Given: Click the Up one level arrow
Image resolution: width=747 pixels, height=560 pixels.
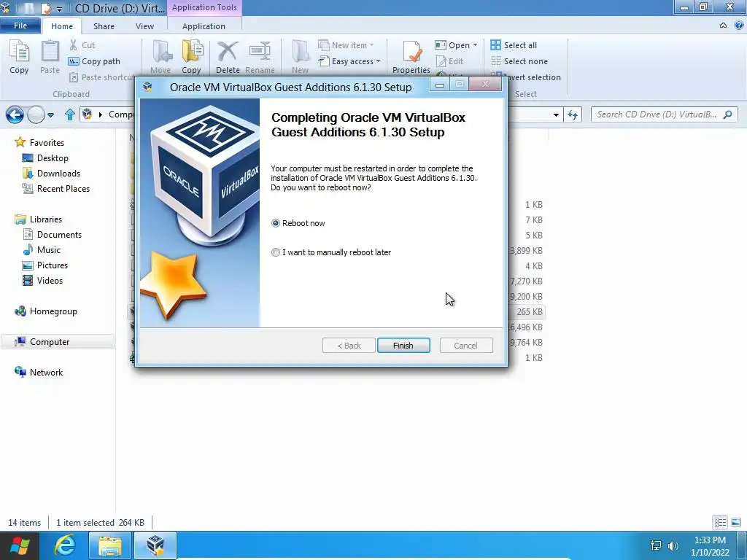Looking at the screenshot, I should (70, 114).
